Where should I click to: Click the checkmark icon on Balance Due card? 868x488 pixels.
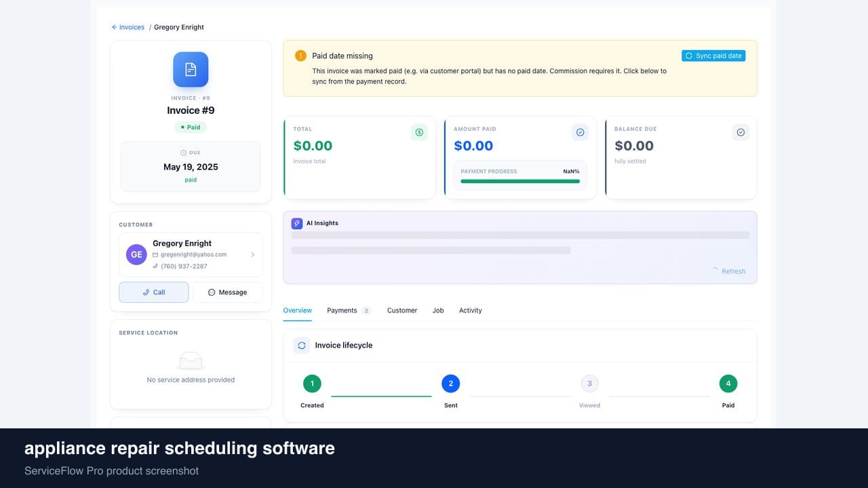click(x=741, y=132)
